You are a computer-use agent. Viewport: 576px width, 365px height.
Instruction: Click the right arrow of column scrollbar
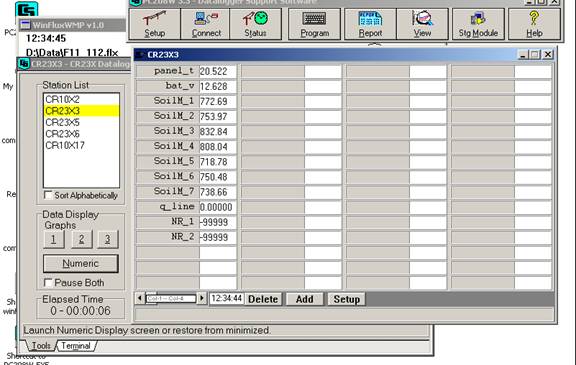pyautogui.click(x=201, y=298)
